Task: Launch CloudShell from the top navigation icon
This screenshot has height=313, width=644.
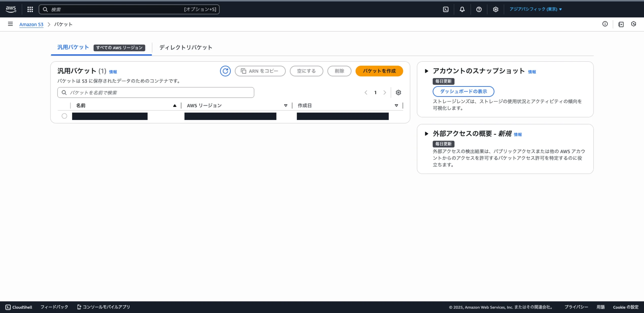Action: pyautogui.click(x=446, y=9)
